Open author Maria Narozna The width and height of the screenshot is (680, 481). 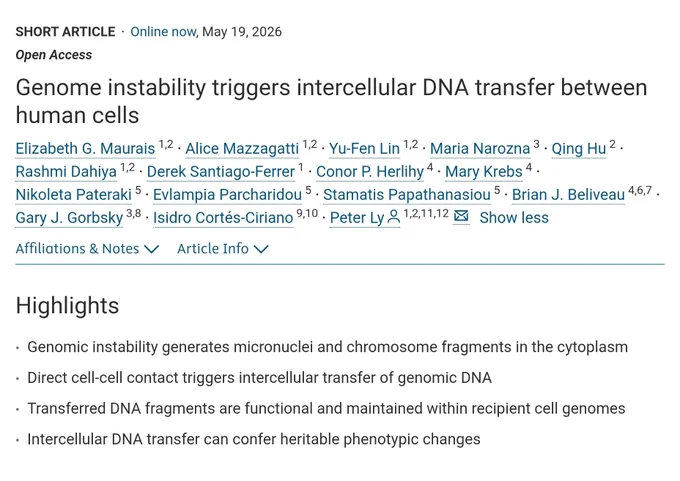click(480, 149)
